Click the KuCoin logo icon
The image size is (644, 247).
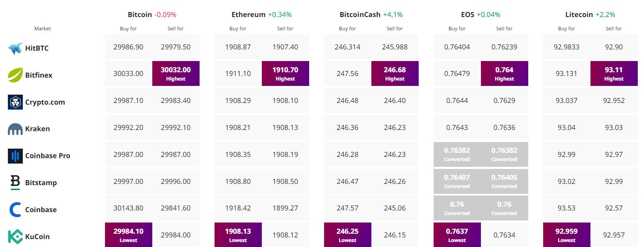click(15, 236)
